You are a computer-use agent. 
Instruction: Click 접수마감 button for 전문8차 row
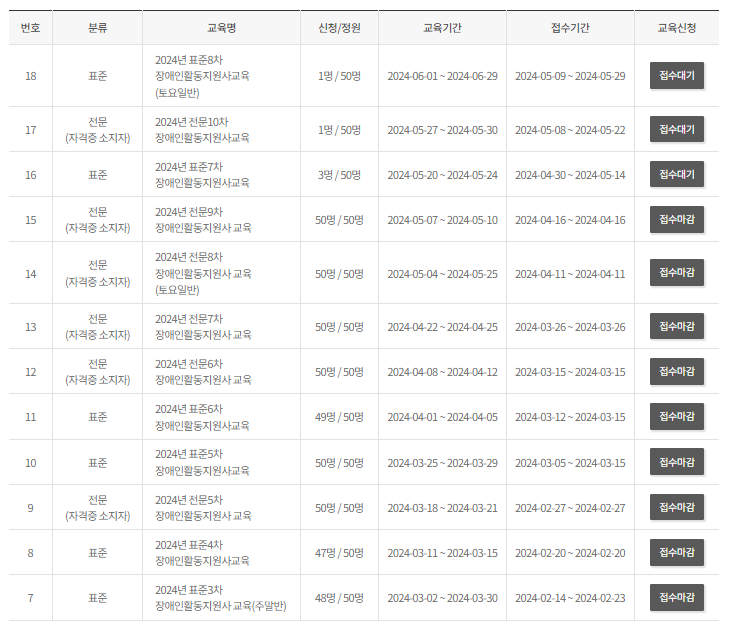(x=677, y=272)
